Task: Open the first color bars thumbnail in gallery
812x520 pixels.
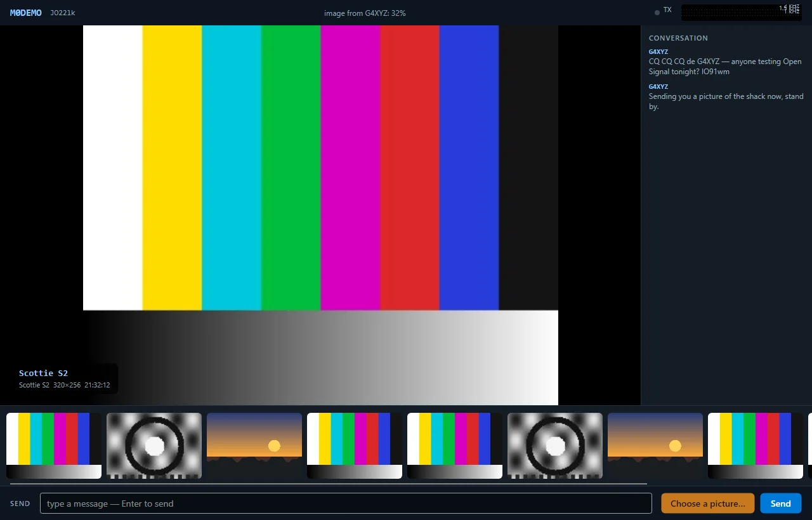Action: [x=54, y=446]
